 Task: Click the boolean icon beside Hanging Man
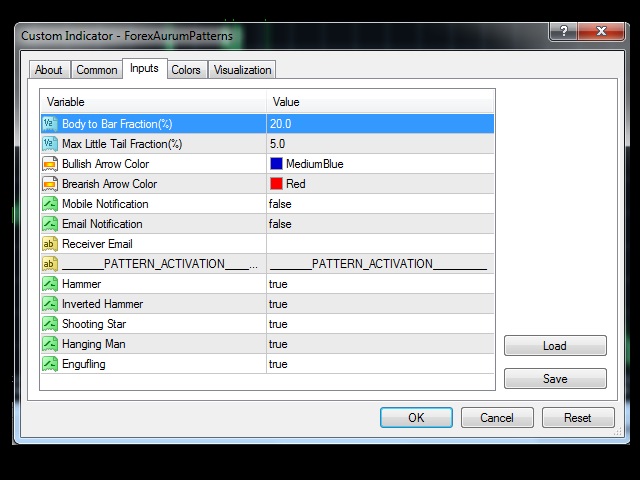(50, 344)
